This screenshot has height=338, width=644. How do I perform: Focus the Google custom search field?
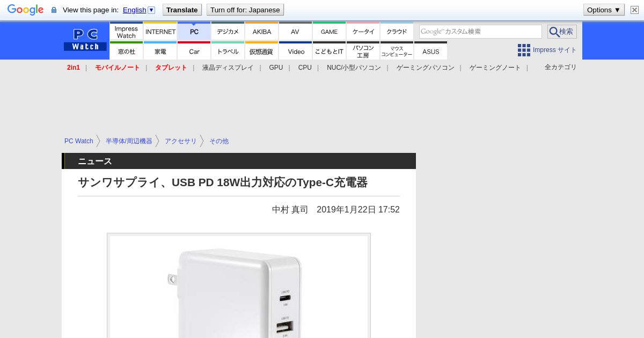pos(480,32)
